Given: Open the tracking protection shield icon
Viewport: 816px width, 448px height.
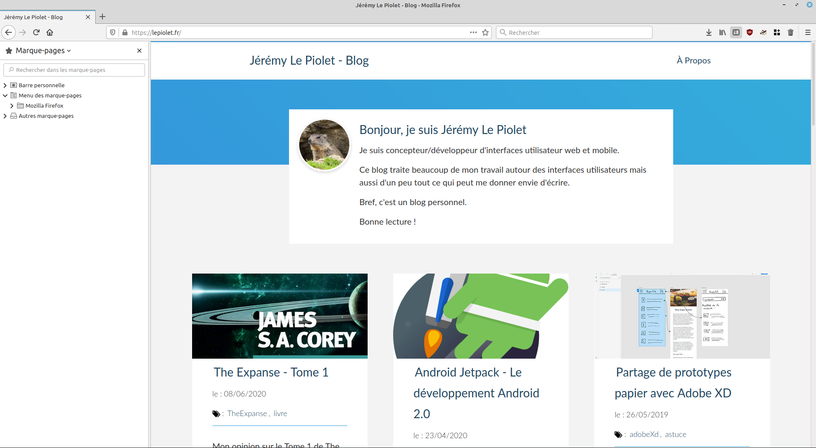Looking at the screenshot, I should 112,32.
